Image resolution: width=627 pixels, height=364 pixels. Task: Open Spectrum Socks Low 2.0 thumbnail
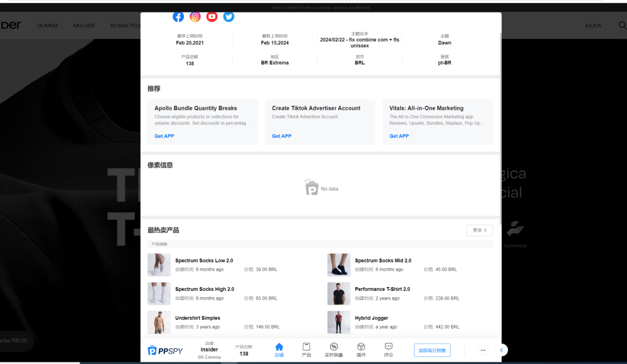pyautogui.click(x=159, y=265)
